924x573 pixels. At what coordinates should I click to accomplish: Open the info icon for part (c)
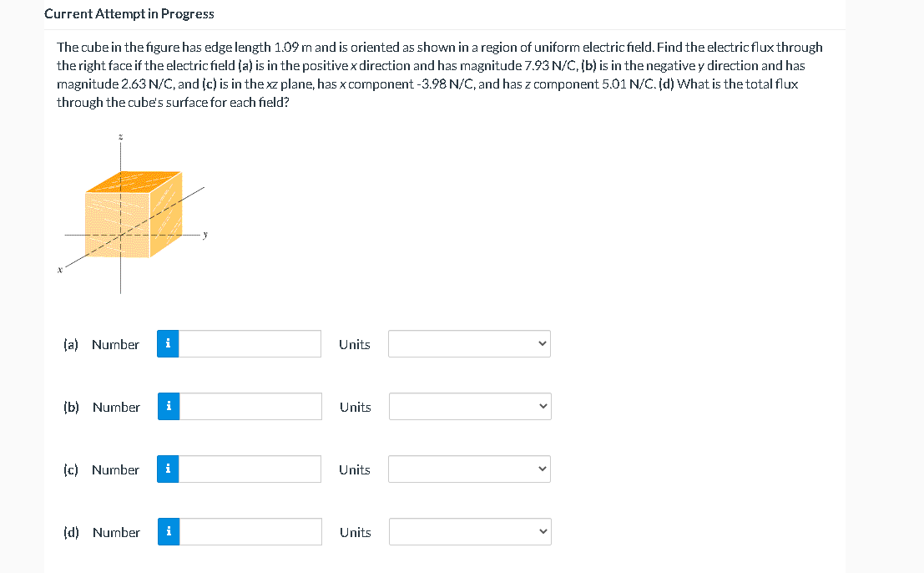[168, 469]
